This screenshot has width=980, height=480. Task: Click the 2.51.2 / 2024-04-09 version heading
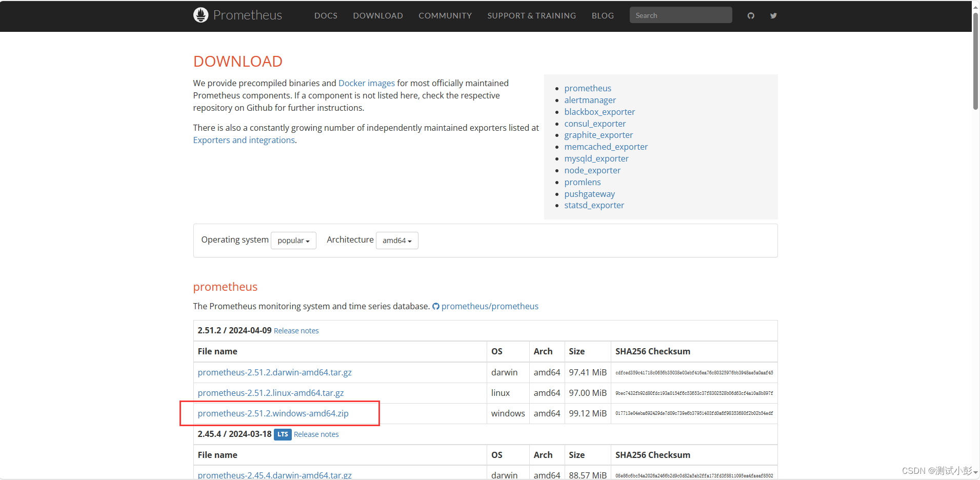(x=234, y=330)
